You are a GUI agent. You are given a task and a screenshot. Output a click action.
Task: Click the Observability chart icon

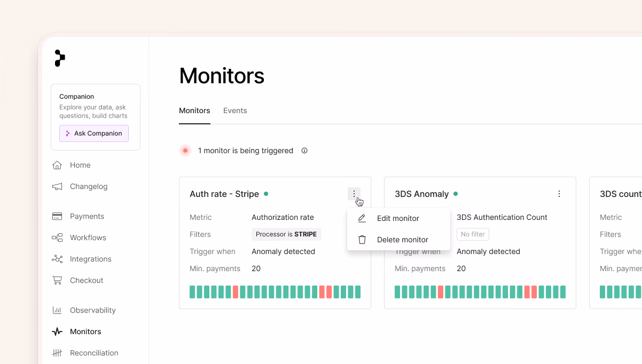[57, 310]
